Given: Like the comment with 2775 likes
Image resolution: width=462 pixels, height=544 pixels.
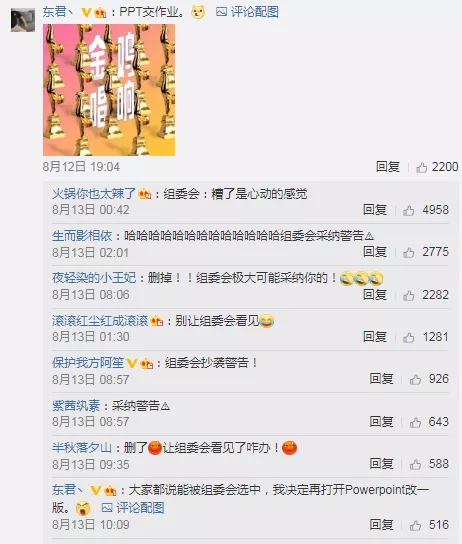Looking at the screenshot, I should (409, 253).
